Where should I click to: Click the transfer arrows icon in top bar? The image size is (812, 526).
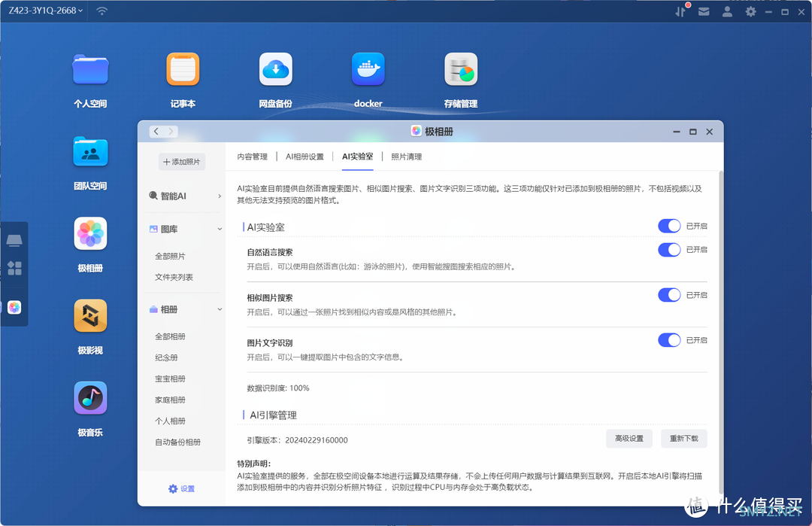[680, 11]
